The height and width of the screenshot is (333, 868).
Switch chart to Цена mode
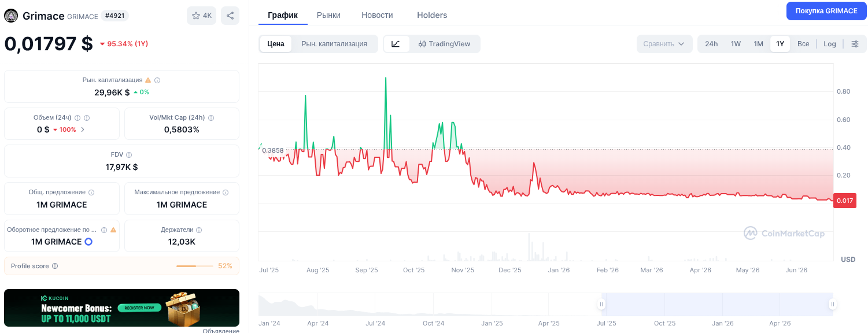tap(276, 44)
